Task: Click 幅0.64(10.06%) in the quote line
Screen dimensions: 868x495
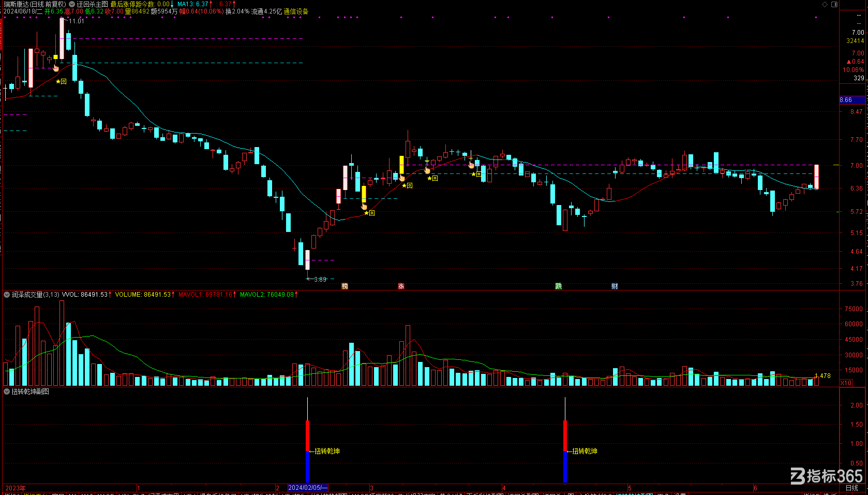Action: [202, 11]
